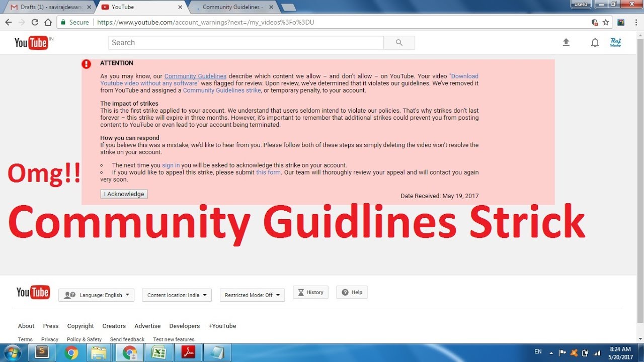The width and height of the screenshot is (644, 362).
Task: Click the Press footer link
Action: (51, 326)
